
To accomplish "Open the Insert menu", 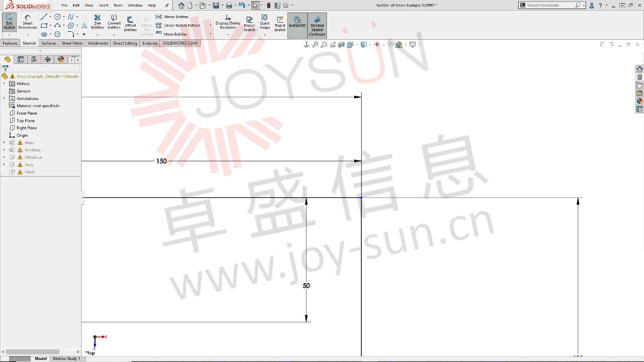I will pyautogui.click(x=103, y=5).
